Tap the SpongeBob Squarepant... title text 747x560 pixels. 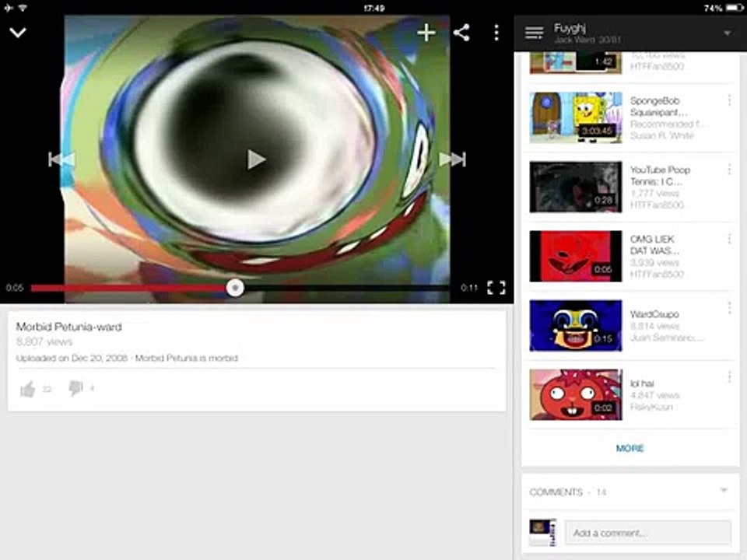[x=659, y=107]
